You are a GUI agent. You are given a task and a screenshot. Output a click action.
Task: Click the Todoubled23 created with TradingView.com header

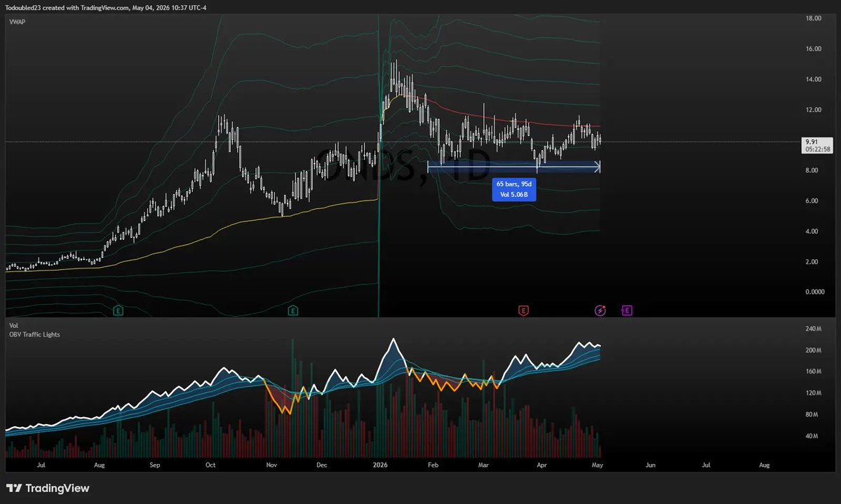106,8
